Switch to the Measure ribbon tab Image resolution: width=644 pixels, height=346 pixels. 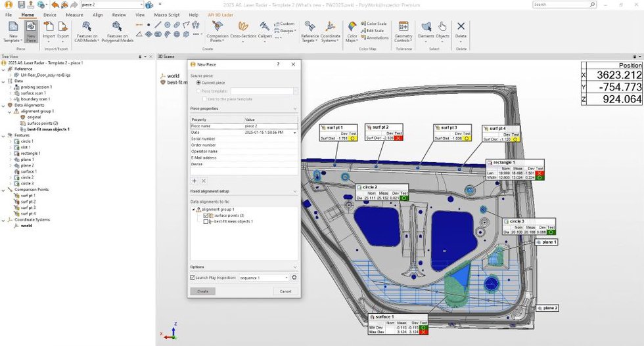(74, 15)
